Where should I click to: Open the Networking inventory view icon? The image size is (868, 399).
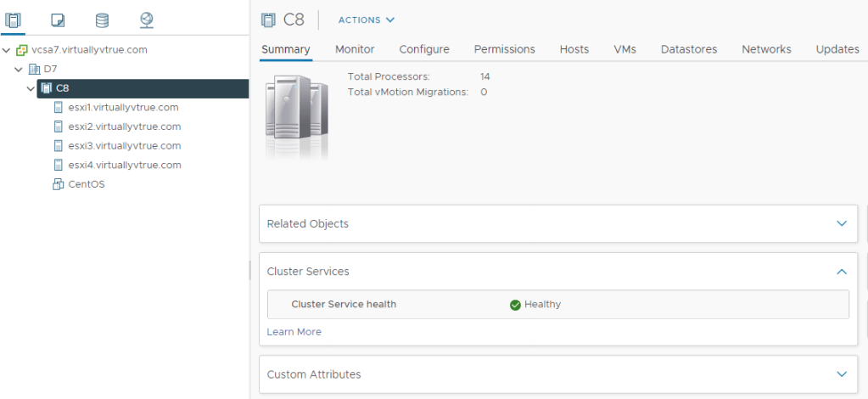click(146, 20)
